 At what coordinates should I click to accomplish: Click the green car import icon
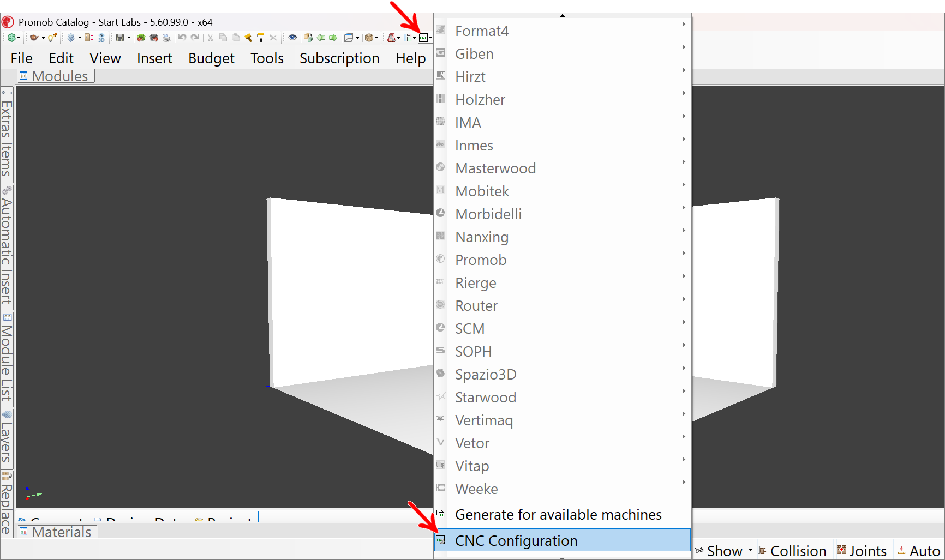(141, 38)
